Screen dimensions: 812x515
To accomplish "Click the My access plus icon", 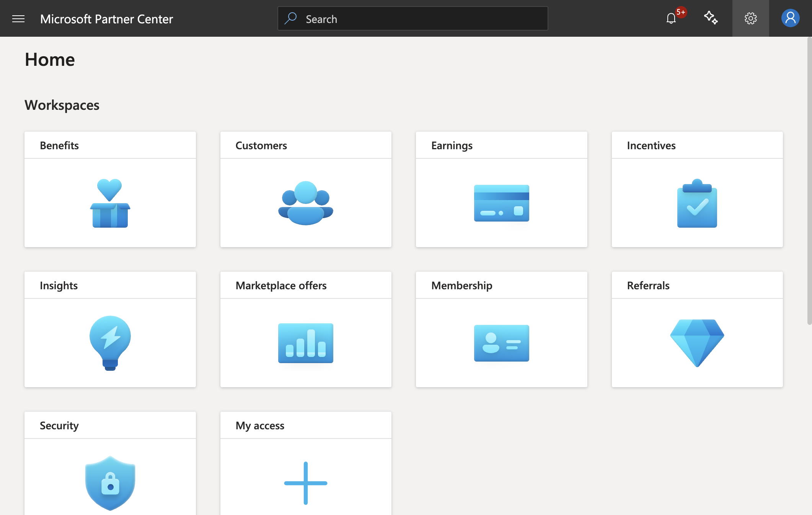I will pos(306,483).
